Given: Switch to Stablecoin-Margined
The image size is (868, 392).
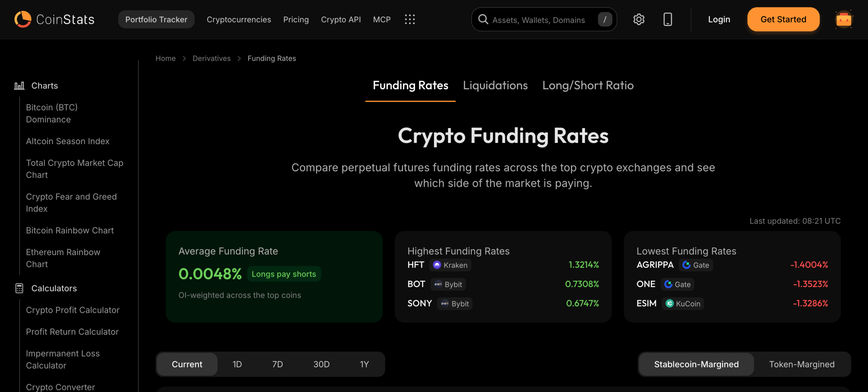Looking at the screenshot, I should pos(696,364).
